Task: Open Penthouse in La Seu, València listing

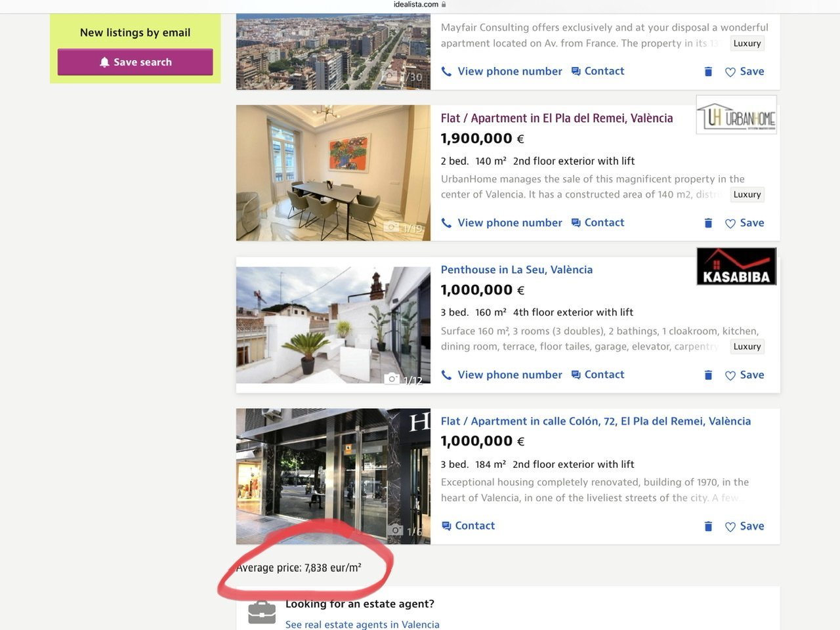Action: [516, 270]
